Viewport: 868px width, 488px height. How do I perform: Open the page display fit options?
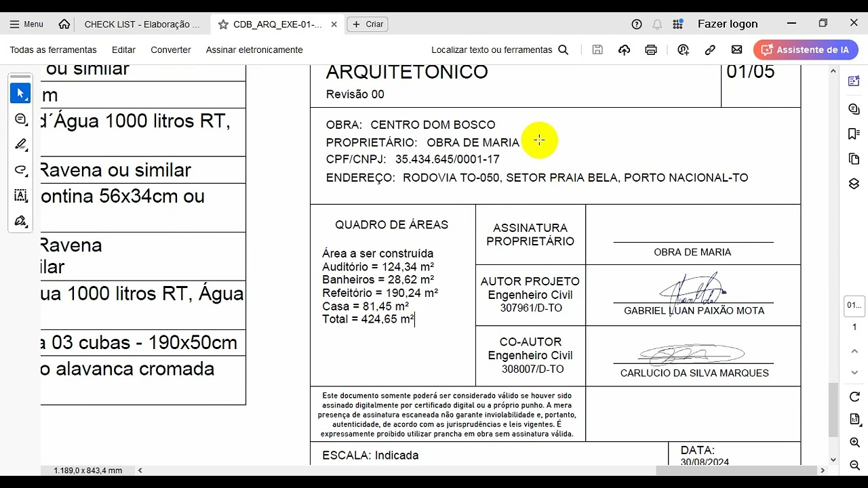(x=854, y=420)
